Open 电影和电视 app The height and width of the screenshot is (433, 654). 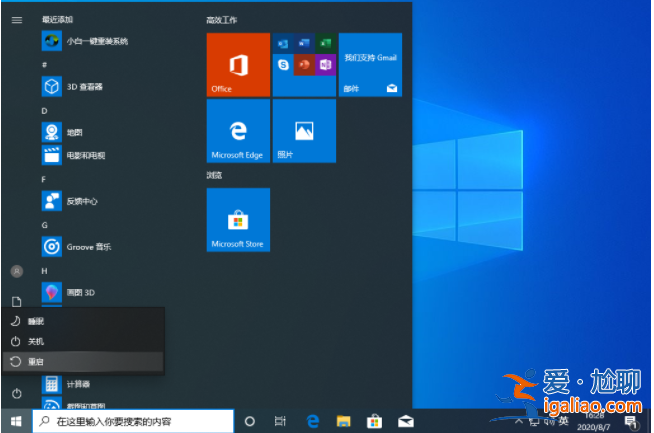pos(73,155)
